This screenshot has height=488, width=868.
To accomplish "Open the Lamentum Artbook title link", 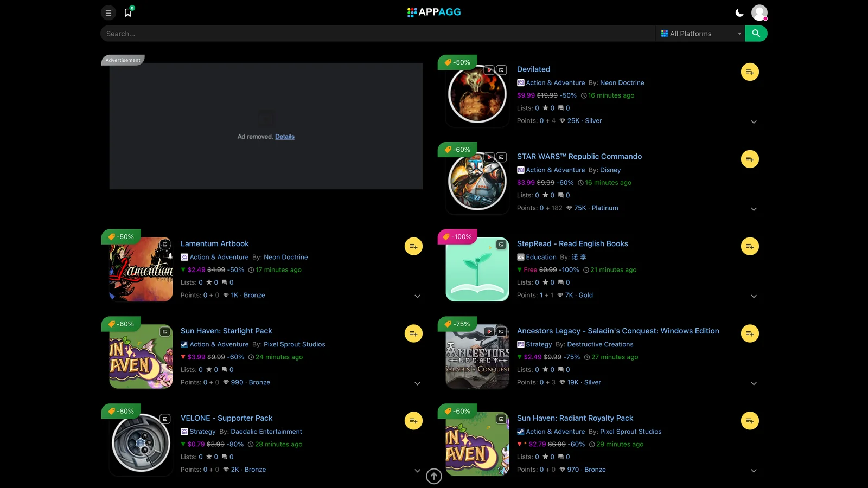I will [215, 244].
